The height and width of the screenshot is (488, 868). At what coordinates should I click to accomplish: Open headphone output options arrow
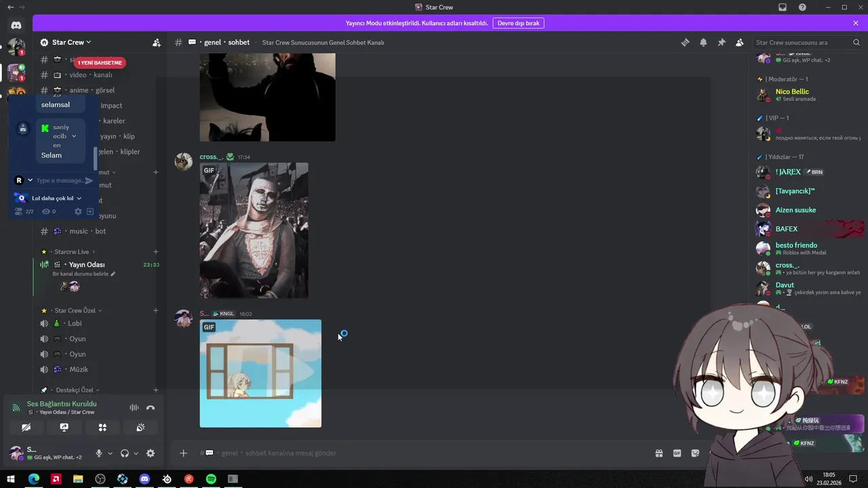(136, 453)
